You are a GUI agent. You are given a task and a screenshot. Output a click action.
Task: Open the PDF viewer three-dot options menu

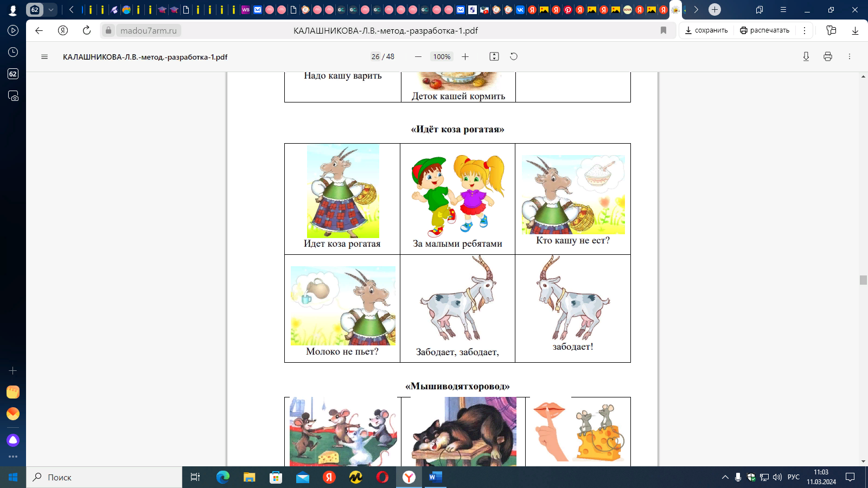pyautogui.click(x=849, y=57)
